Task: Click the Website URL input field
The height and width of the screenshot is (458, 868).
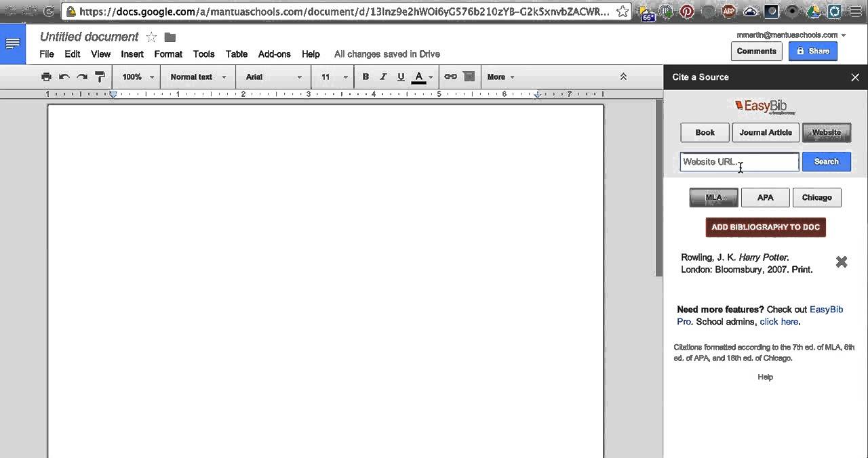Action: click(x=739, y=162)
